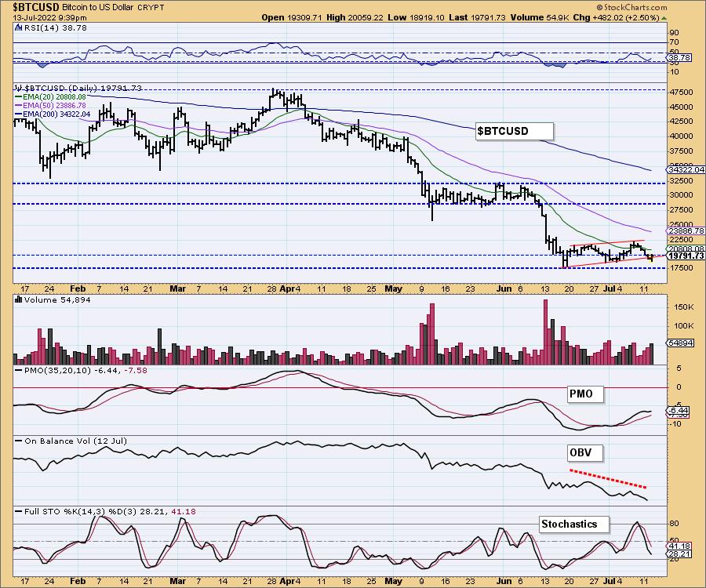
Task: Click the 23886.78 EMA price tag
Action: (686, 230)
